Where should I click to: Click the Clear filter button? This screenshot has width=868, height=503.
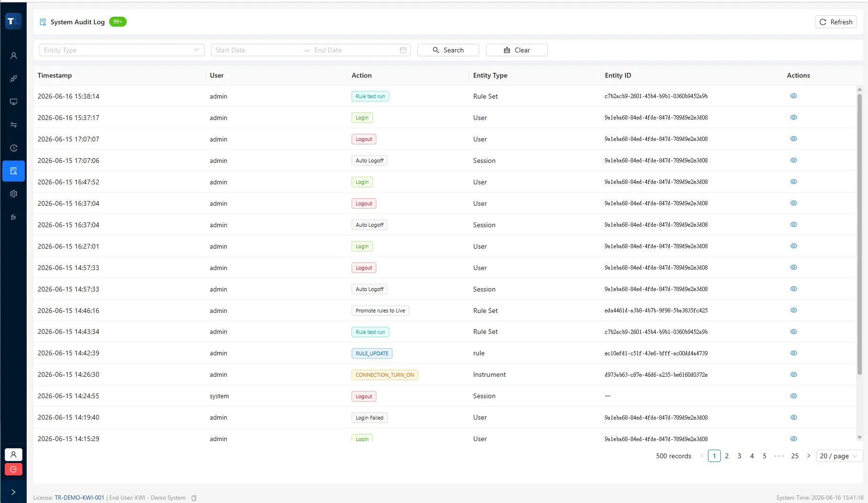(516, 50)
